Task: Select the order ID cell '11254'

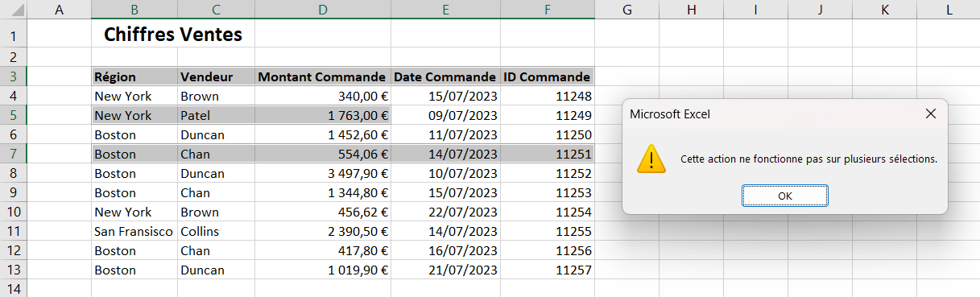Action: tap(548, 212)
